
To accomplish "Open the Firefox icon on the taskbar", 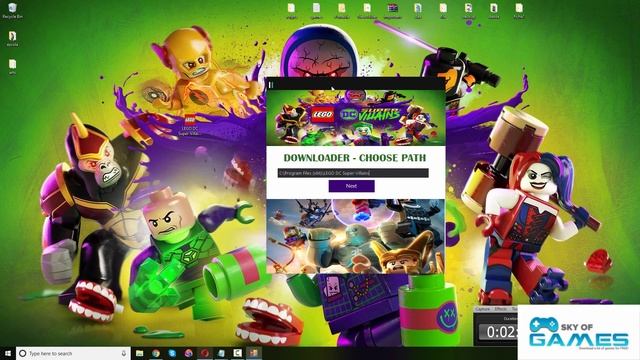I will point(188,353).
